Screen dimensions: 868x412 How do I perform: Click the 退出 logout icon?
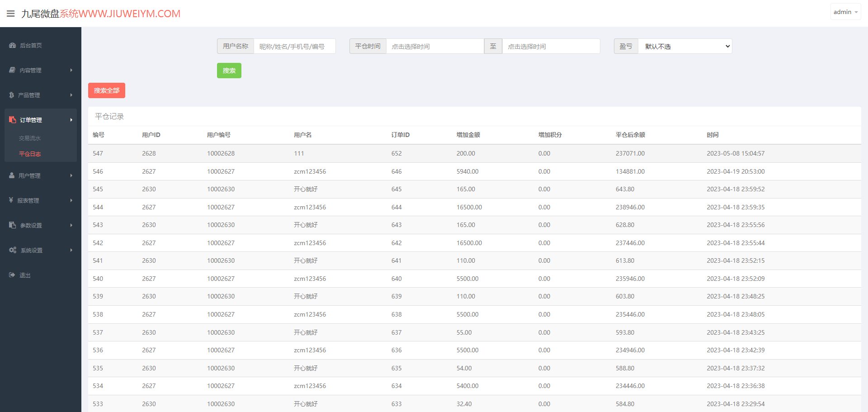pos(12,275)
